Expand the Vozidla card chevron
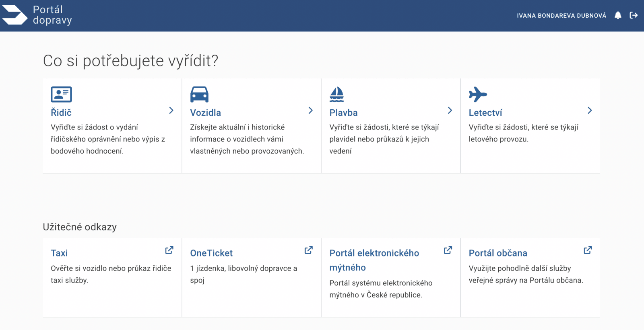The height and width of the screenshot is (330, 644). pyautogui.click(x=310, y=110)
